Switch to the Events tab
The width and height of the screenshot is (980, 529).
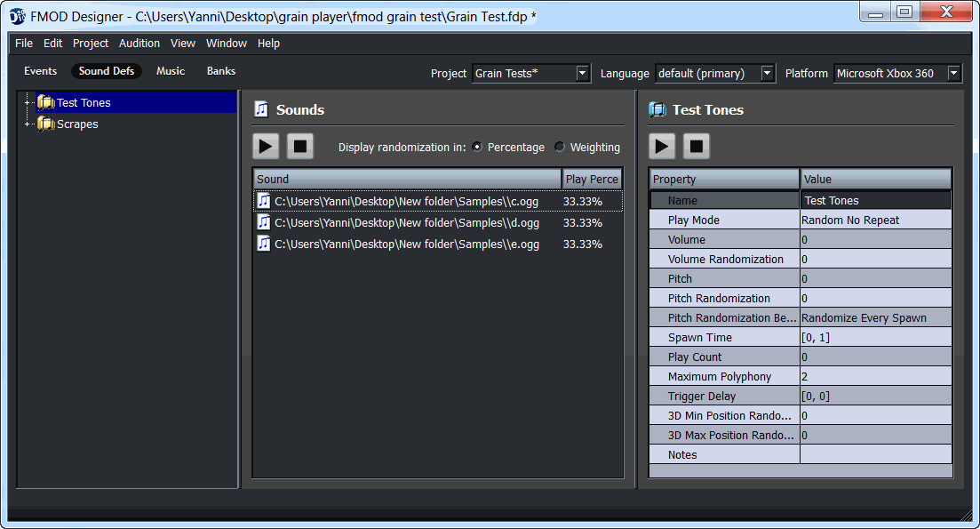(x=41, y=71)
